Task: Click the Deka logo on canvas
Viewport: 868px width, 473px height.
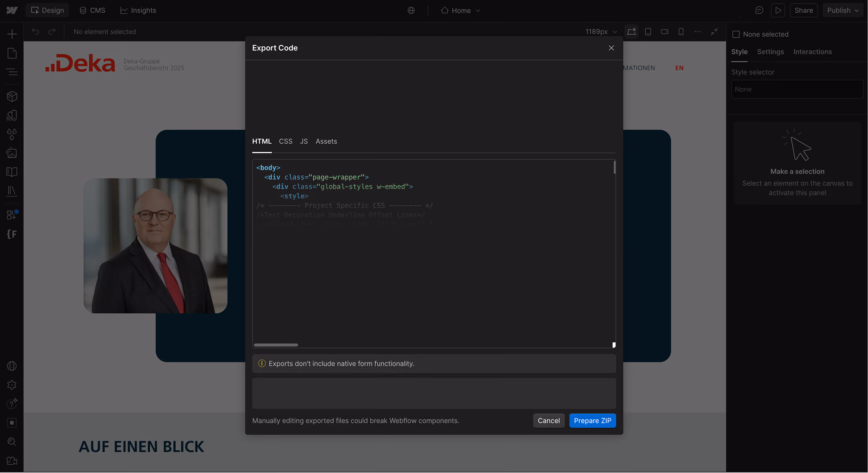Action: point(80,63)
